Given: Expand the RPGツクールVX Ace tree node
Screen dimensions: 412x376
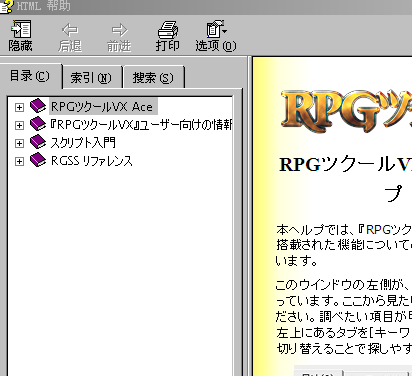Looking at the screenshot, I should click(x=19, y=107).
